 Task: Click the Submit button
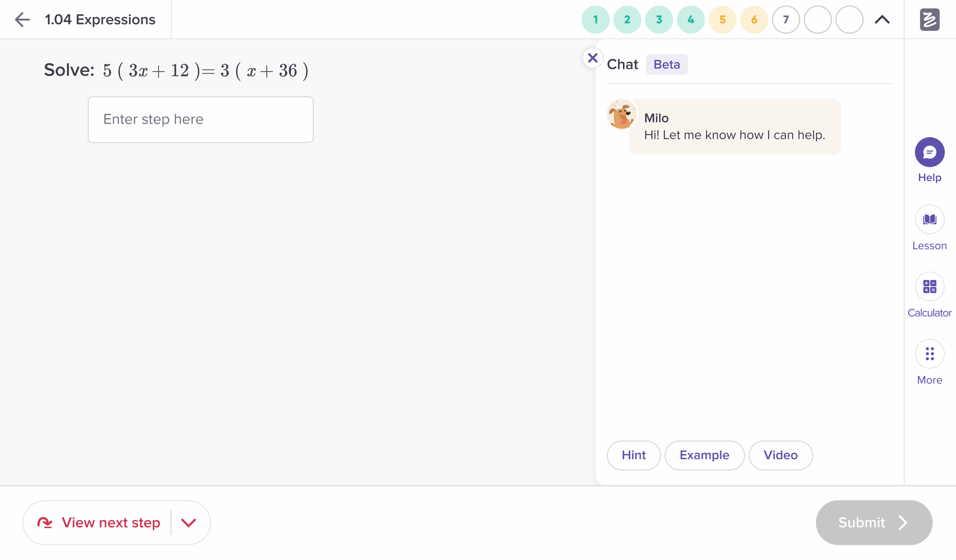(873, 523)
